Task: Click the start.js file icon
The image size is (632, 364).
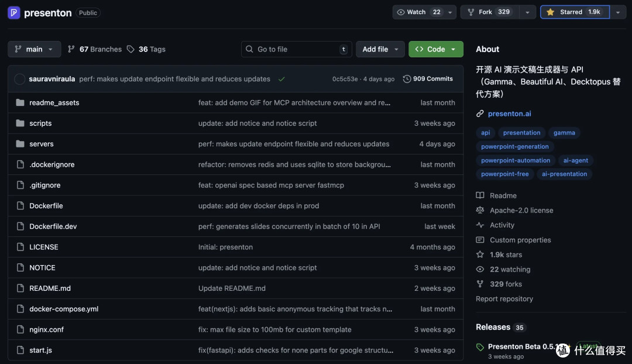Action: coord(20,350)
